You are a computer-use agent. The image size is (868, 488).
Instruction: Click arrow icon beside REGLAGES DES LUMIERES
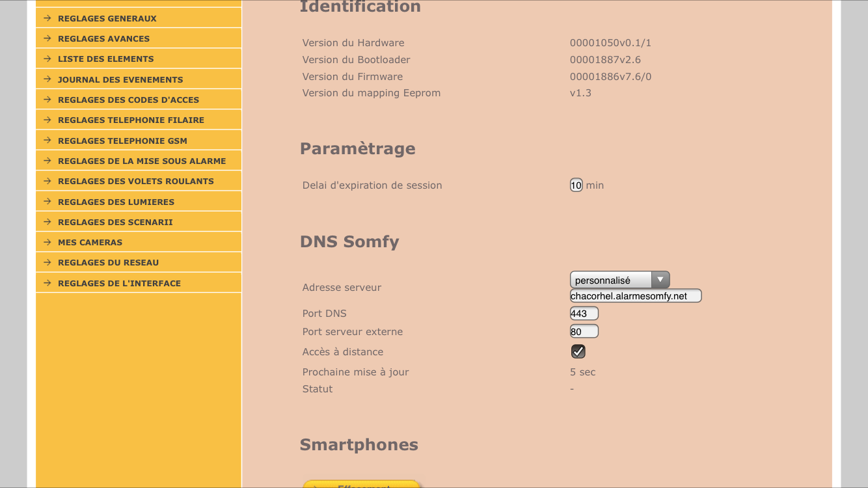pyautogui.click(x=47, y=202)
